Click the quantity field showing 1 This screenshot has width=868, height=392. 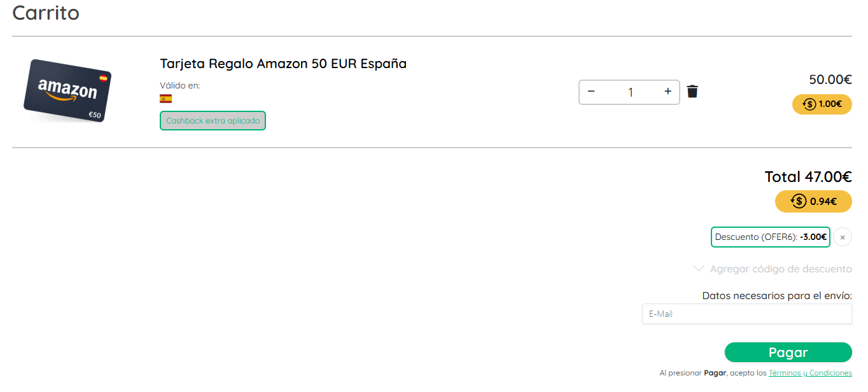(630, 92)
